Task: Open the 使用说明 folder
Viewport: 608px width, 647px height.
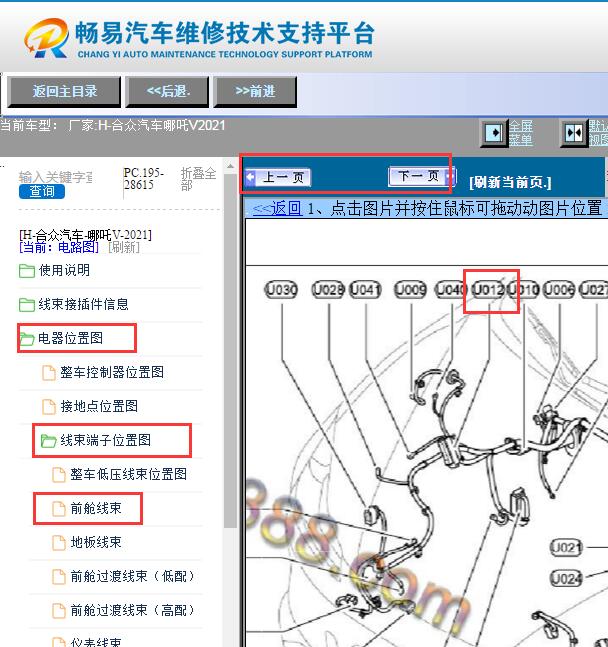Action: [x=64, y=271]
